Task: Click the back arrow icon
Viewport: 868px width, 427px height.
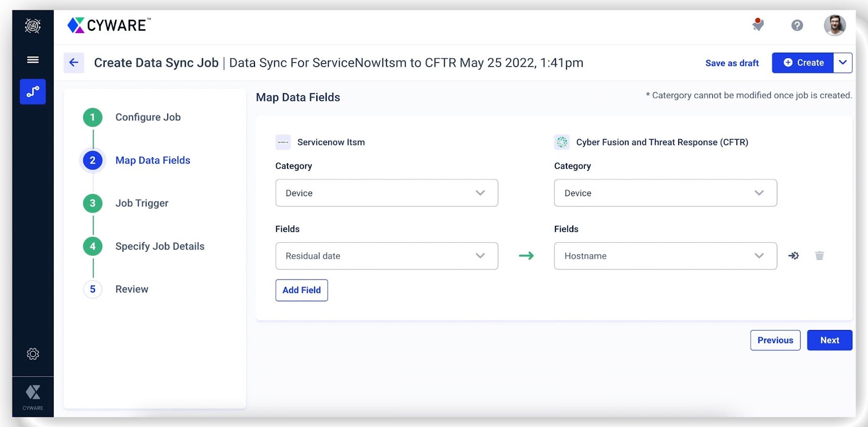Action: (74, 63)
